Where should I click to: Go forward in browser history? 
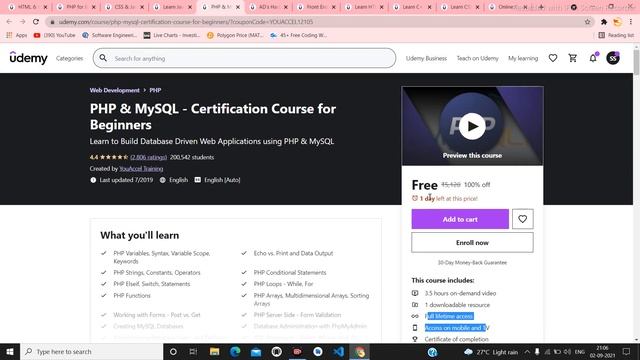coord(22,22)
